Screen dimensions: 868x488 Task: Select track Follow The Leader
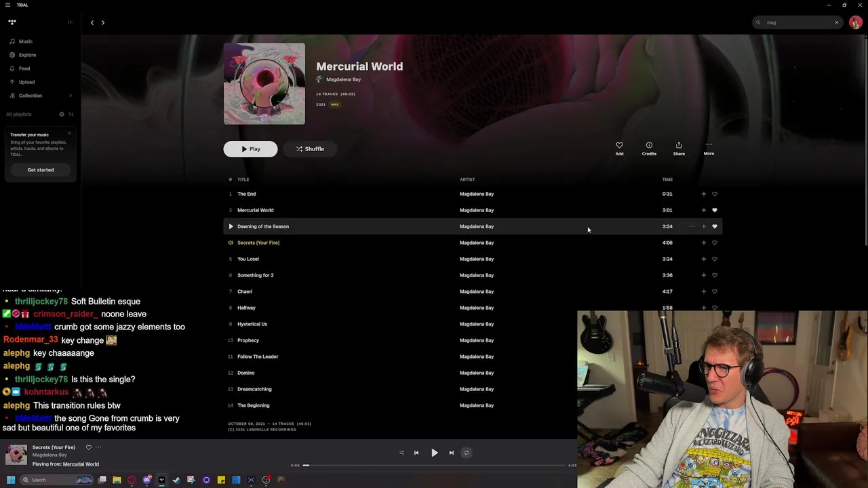click(258, 357)
